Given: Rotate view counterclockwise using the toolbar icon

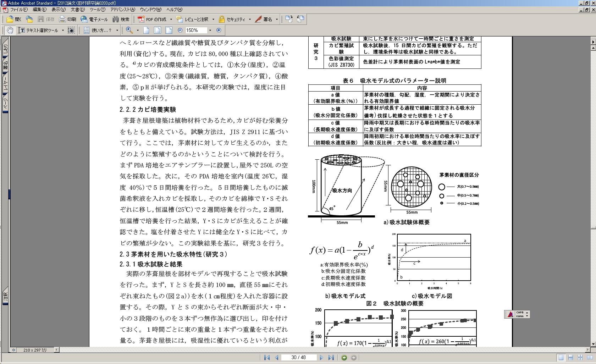Looking at the screenshot, I should coord(300,19).
